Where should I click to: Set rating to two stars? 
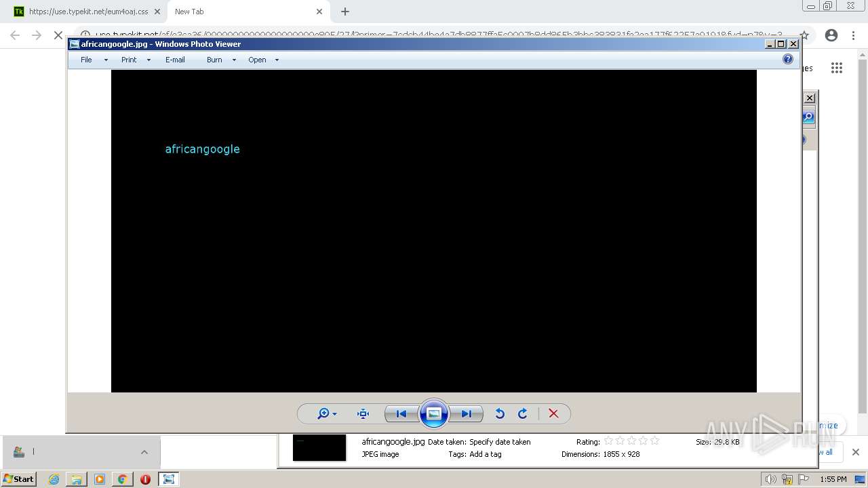click(x=620, y=441)
